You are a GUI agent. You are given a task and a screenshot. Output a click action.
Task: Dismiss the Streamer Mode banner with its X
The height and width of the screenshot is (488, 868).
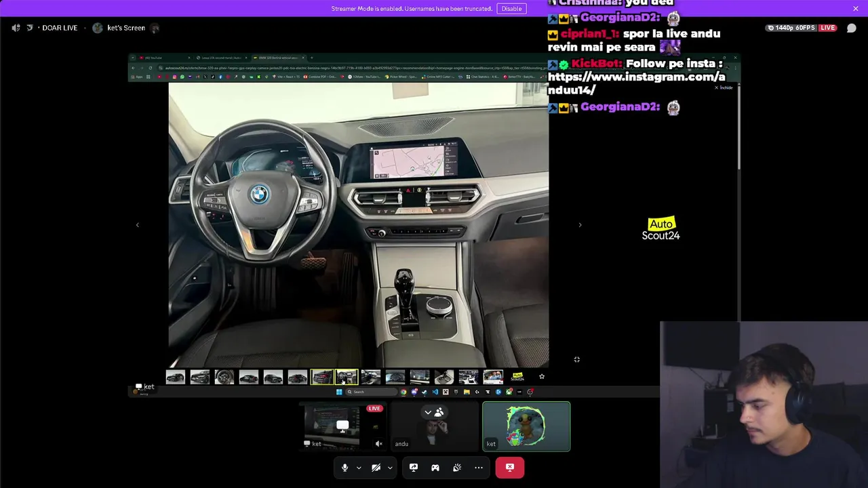(856, 9)
